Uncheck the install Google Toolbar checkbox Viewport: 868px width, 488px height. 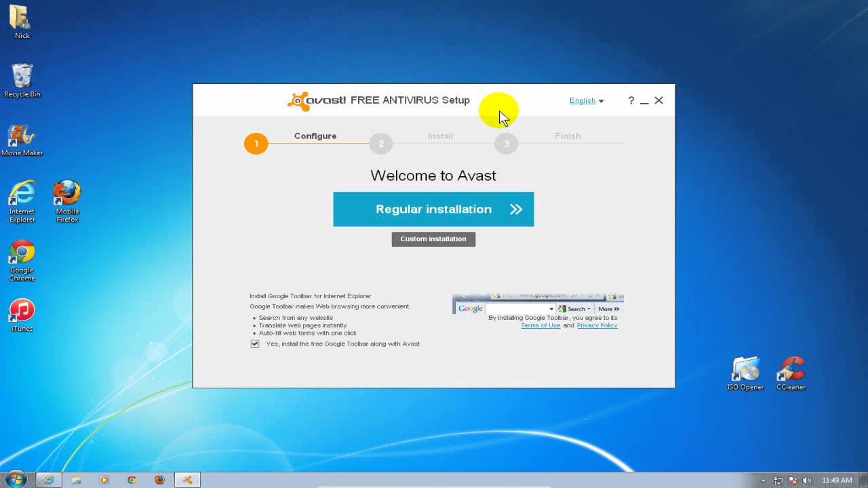255,344
